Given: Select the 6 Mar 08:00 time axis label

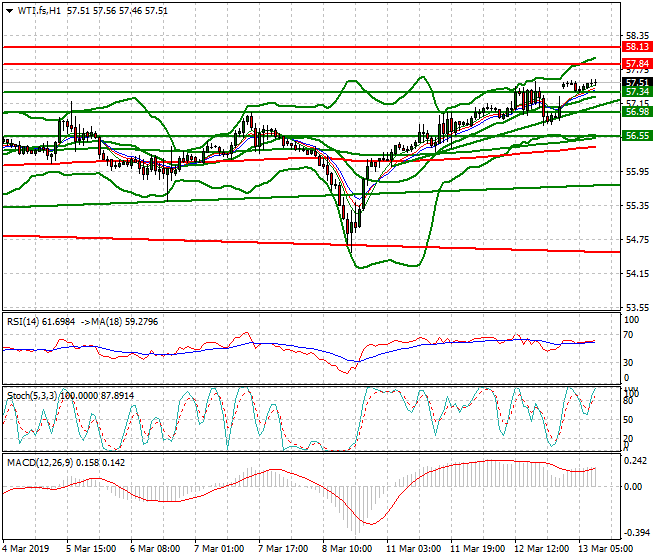Looking at the screenshot, I should click(x=155, y=549).
